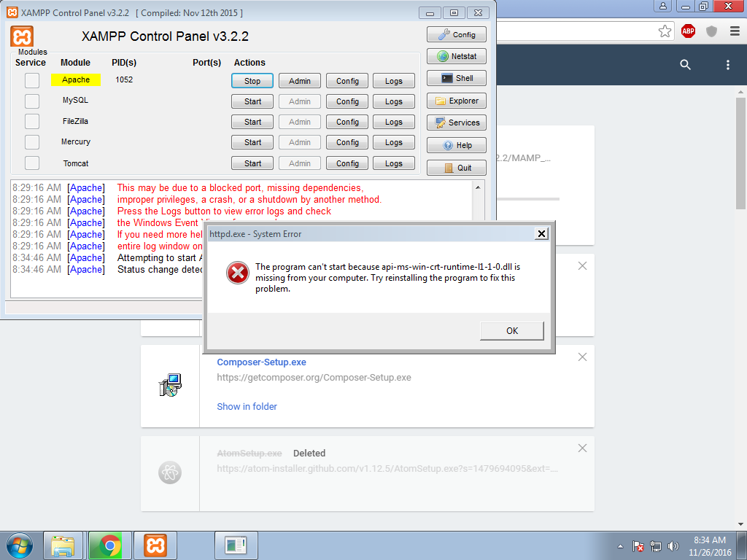Viewport: 747px width, 560px height.
Task: Click OK in the System Error dialog
Action: (512, 331)
